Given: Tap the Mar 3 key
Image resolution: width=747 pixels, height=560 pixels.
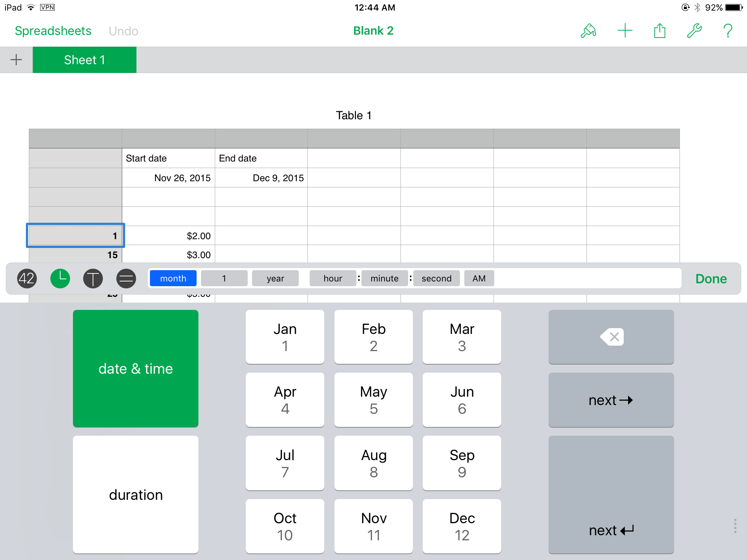Looking at the screenshot, I should 462,337.
